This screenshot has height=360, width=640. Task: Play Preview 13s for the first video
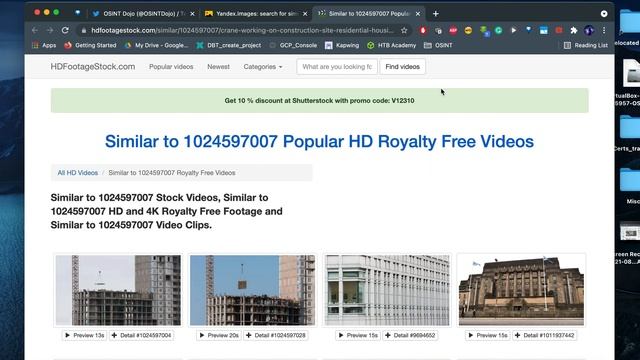point(84,335)
